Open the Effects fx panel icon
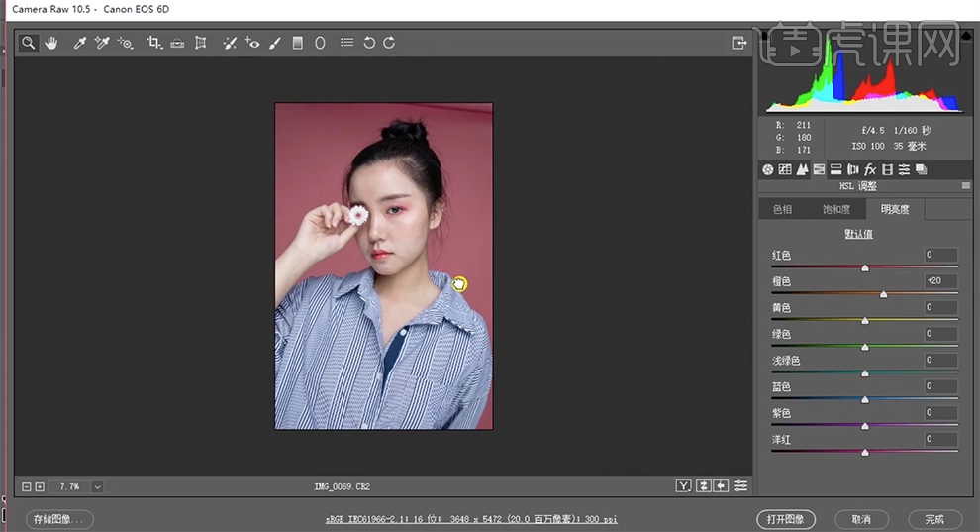This screenshot has height=532, width=980. (870, 169)
